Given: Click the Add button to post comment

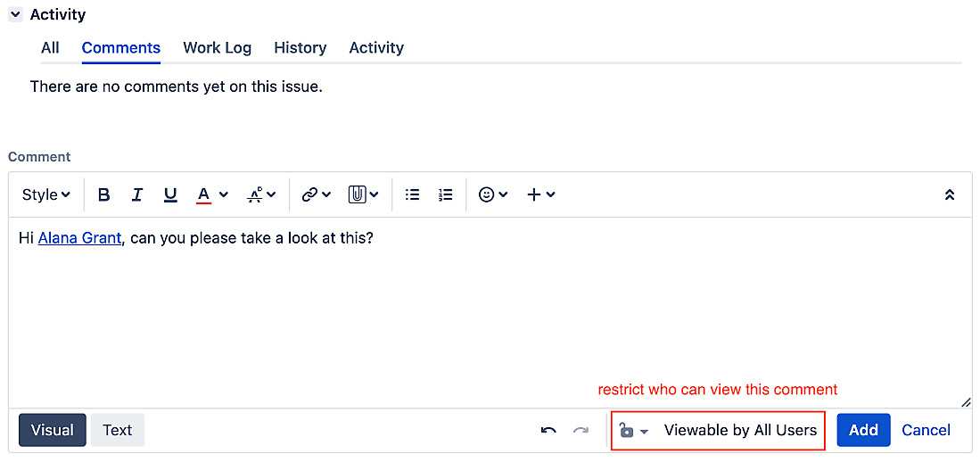Looking at the screenshot, I should (x=862, y=430).
